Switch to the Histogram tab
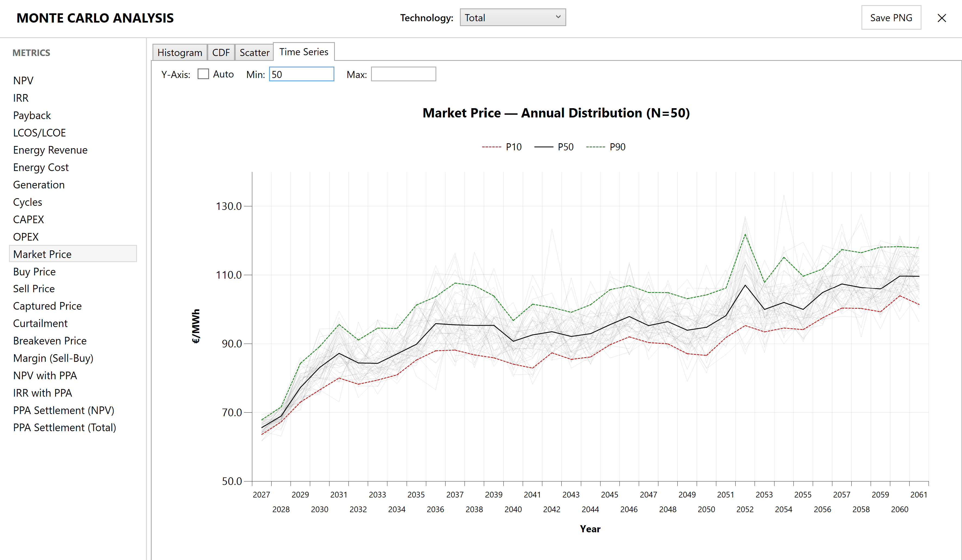Viewport: 962px width, 560px height. 179,52
